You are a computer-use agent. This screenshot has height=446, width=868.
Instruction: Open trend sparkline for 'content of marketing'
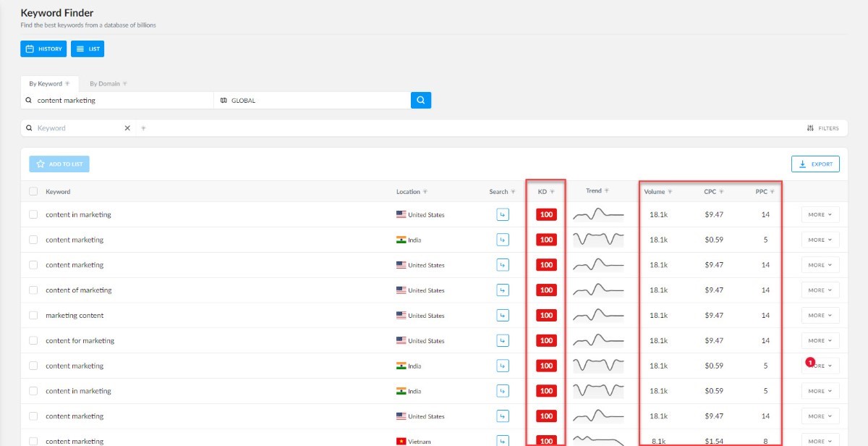click(x=598, y=290)
